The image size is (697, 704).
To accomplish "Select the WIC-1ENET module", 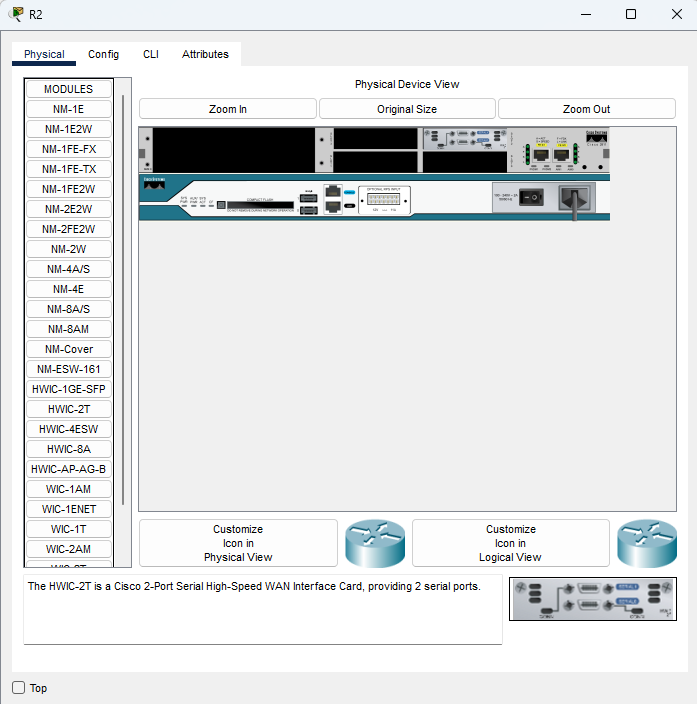I will pos(69,509).
